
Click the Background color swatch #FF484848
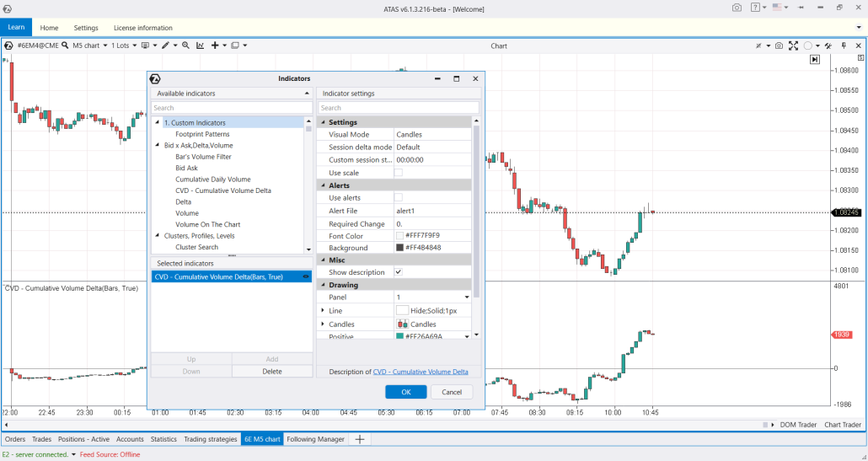tap(400, 248)
